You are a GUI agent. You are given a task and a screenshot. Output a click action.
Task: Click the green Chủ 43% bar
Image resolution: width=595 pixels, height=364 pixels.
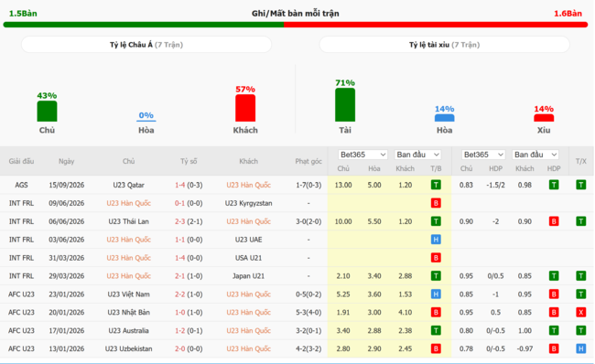click(x=47, y=111)
